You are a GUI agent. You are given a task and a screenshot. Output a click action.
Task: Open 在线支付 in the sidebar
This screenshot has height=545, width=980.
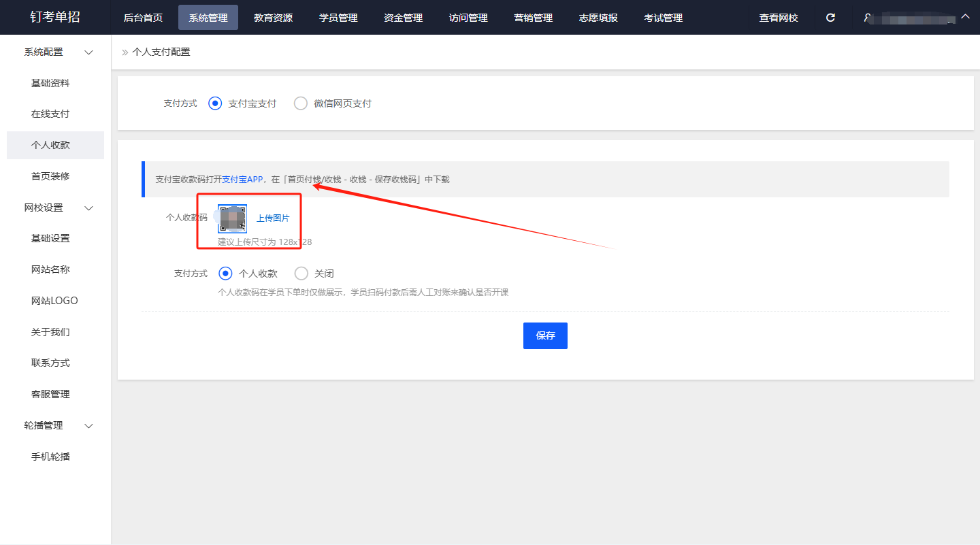[50, 114]
